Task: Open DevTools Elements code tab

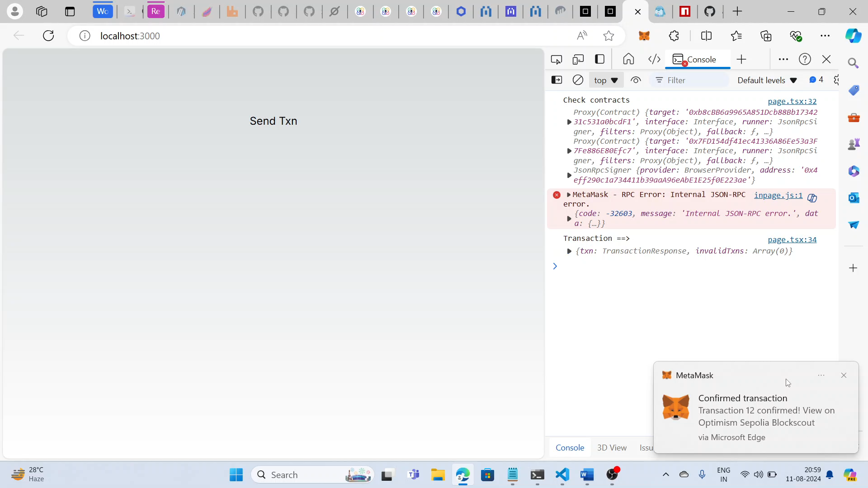Action: [x=654, y=59]
